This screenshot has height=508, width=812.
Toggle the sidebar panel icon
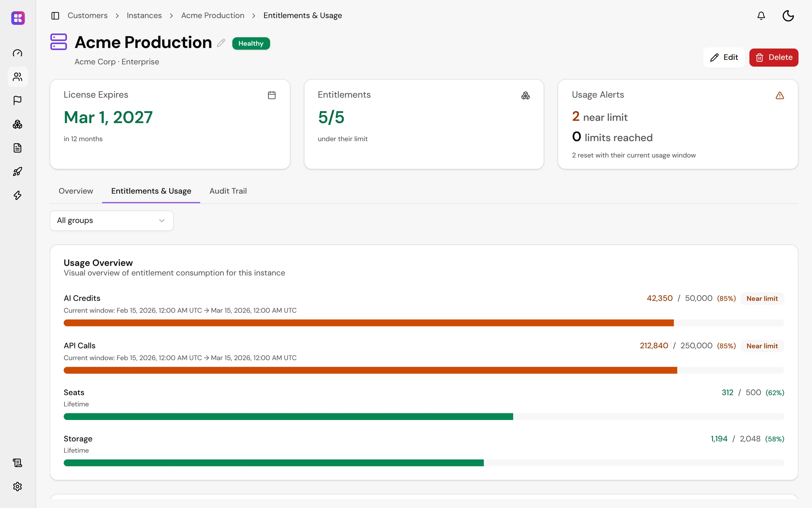(56, 16)
